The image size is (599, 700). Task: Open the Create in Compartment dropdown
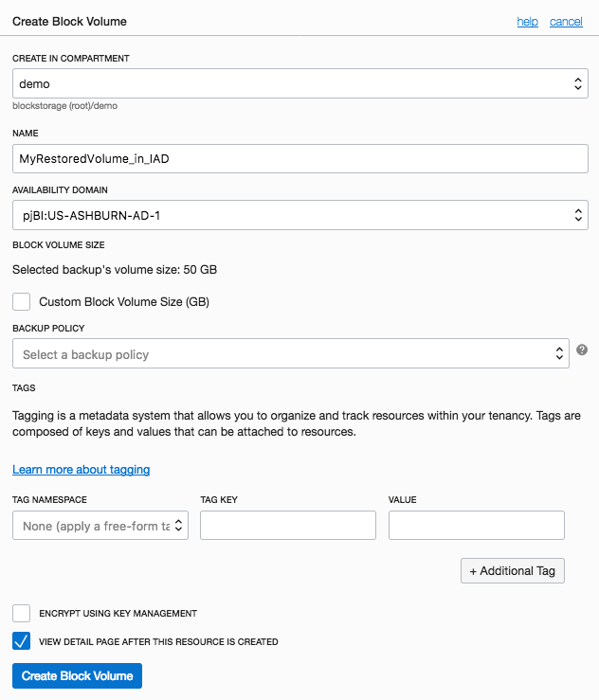pos(299,84)
